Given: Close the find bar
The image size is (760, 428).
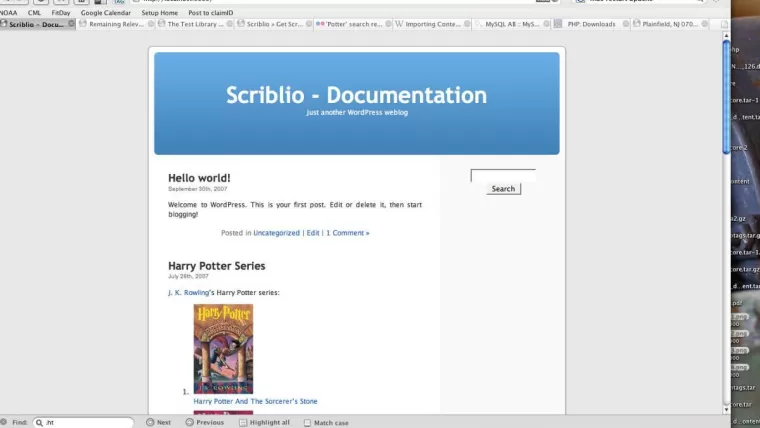Looking at the screenshot, I should [4, 422].
